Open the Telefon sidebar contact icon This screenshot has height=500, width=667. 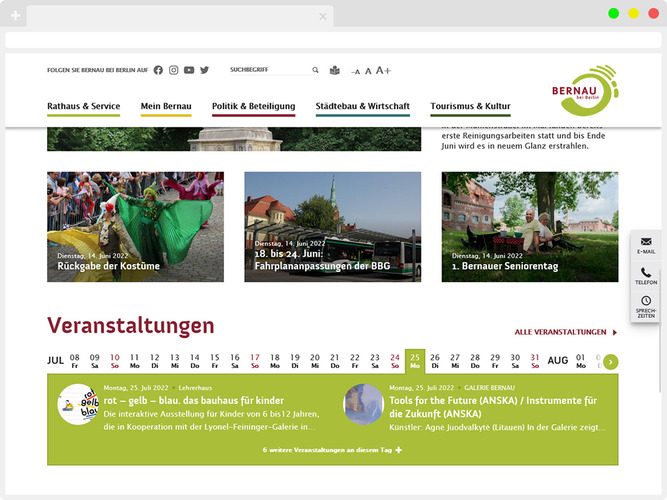tap(646, 273)
